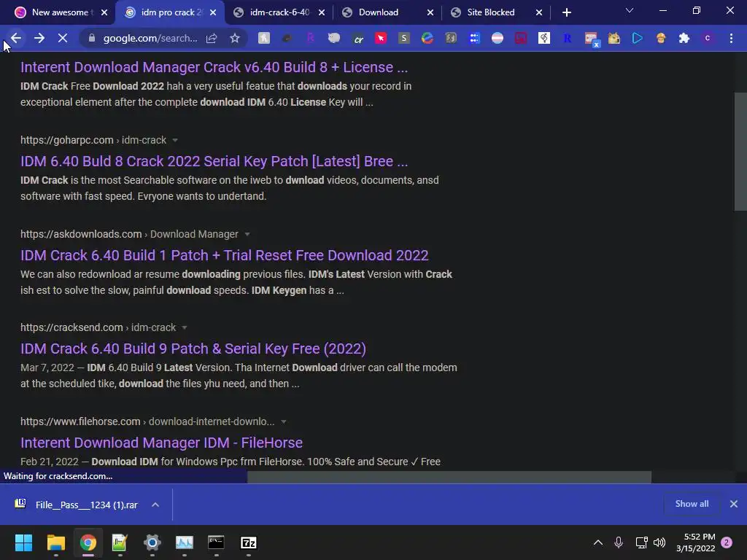Open the striped circle flag extension
The width and height of the screenshot is (747, 560).
[x=498, y=38]
